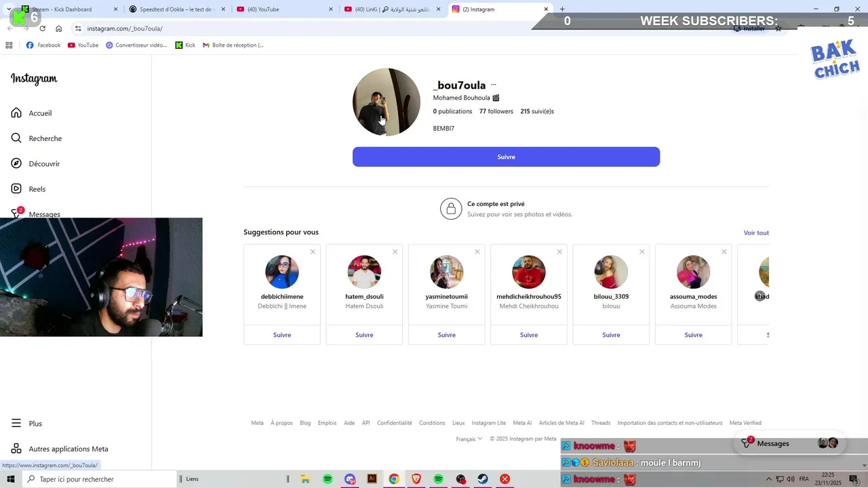The height and width of the screenshot is (488, 868).
Task: Open the Accueil home icon in sidebar
Action: tap(16, 113)
